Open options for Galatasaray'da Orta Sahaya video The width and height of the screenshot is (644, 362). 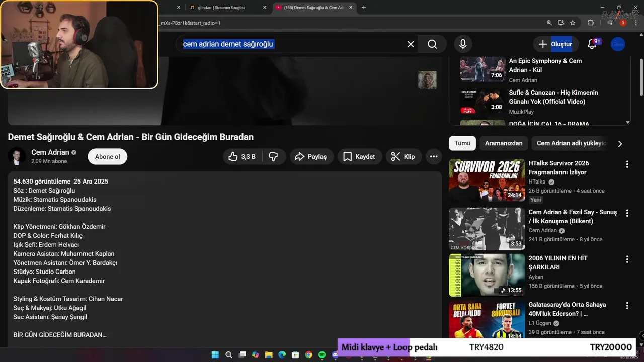[x=627, y=306]
